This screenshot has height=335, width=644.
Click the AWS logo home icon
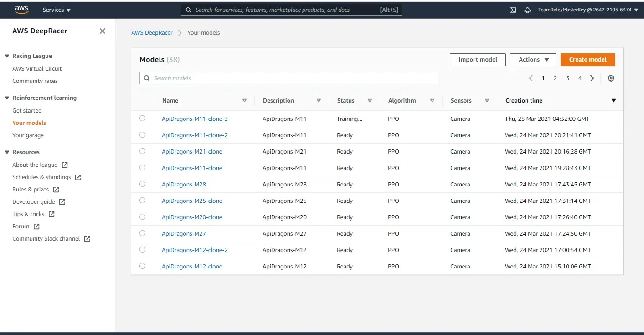pos(21,10)
